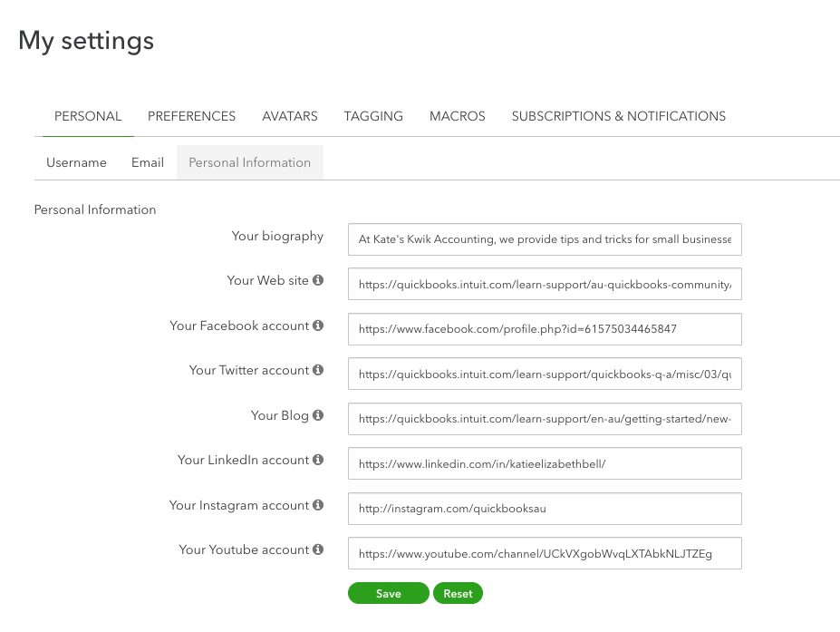Open the MACROS tab
Screen dimensions: 840x632
[458, 116]
